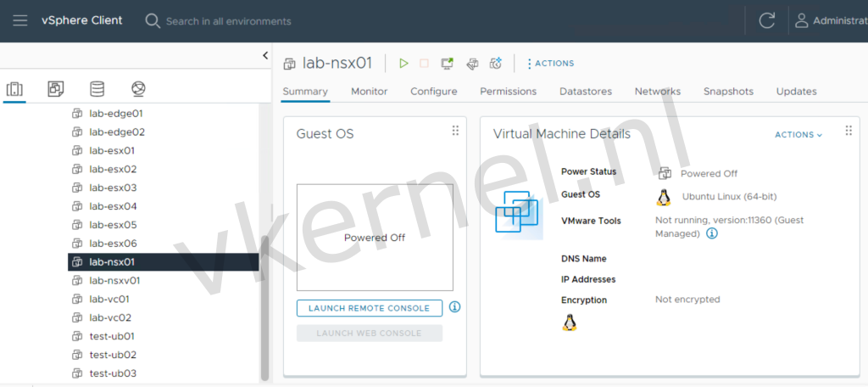The image size is (868, 387).
Task: Click the penguin icon below Encryption
Action: point(569,322)
